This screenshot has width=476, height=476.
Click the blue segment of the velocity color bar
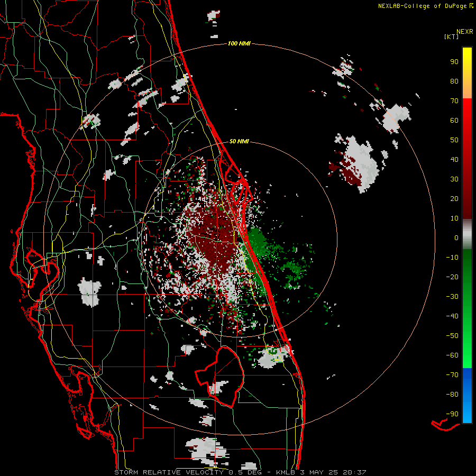tap(467, 396)
